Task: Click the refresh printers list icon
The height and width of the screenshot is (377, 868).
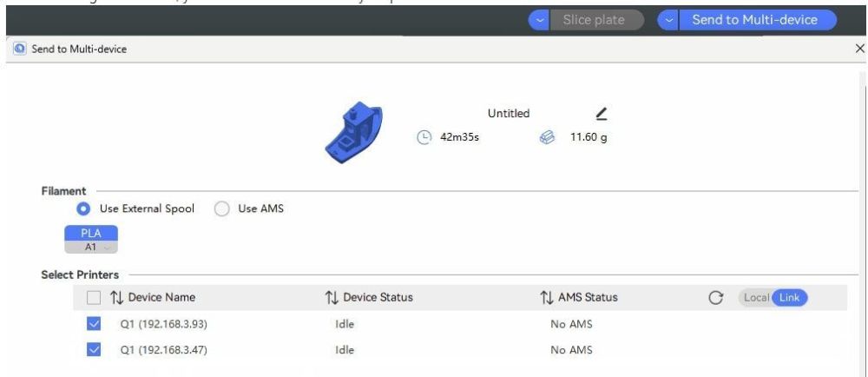Action: point(715,298)
